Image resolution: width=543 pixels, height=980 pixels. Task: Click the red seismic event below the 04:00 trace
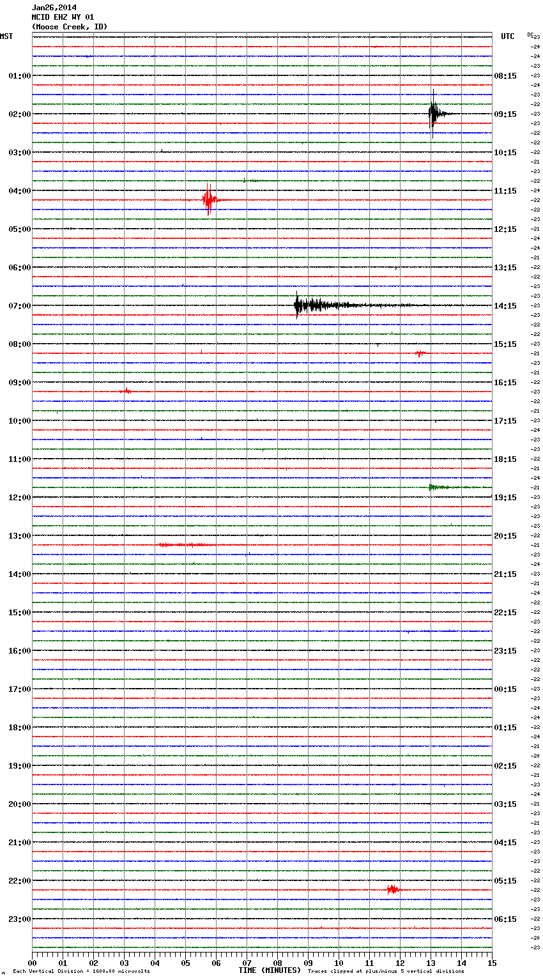tap(208, 200)
